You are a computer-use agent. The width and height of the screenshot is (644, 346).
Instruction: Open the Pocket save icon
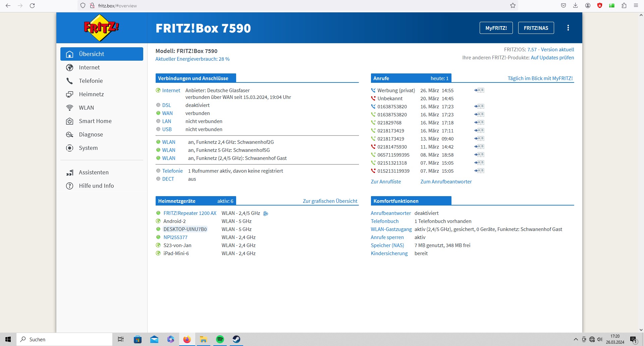click(563, 6)
